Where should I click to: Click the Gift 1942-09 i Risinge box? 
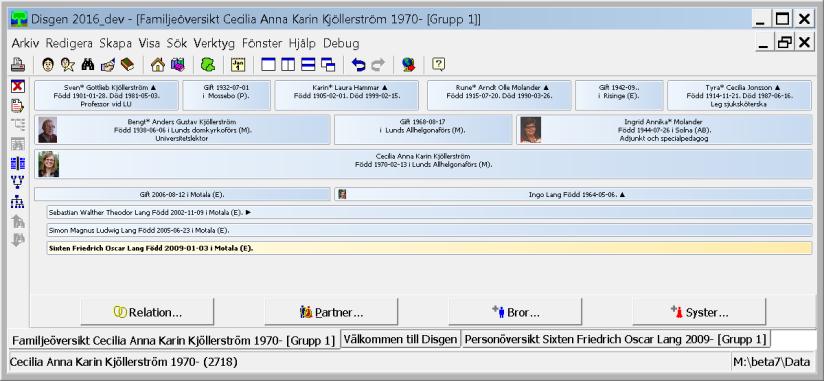(619, 96)
